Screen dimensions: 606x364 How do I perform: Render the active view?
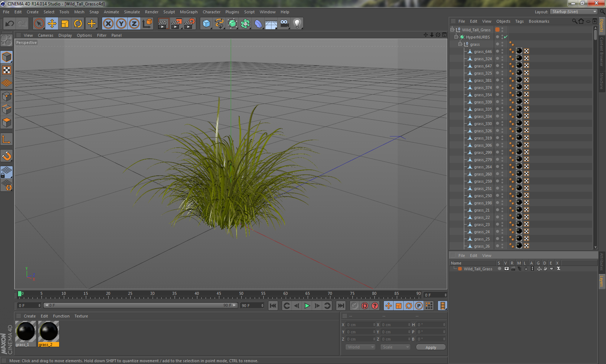163,24
